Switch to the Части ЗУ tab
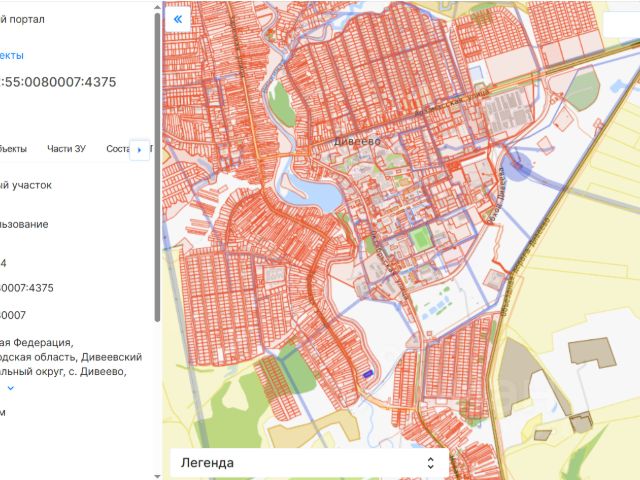The image size is (640, 480). (x=67, y=149)
